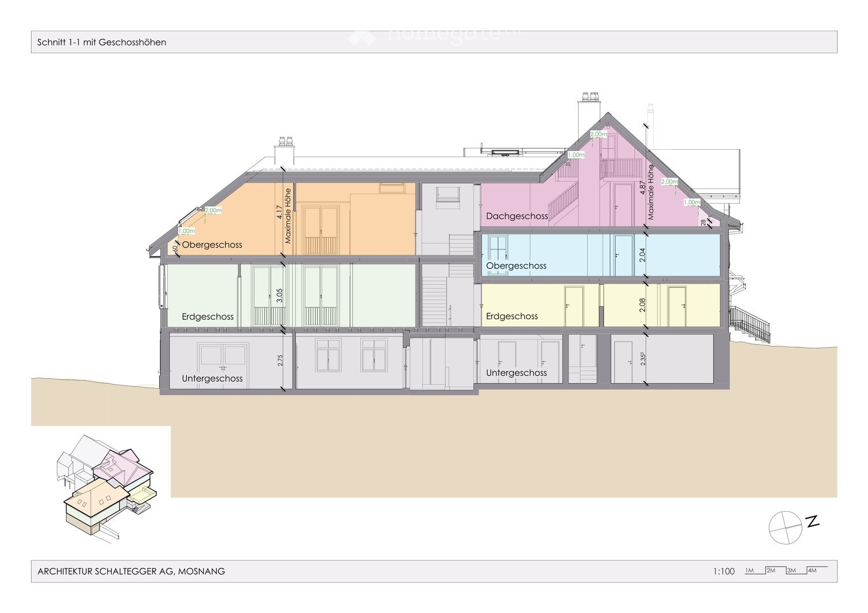Select the left Untergeschoss label
The width and height of the screenshot is (868, 613).
click(x=212, y=379)
